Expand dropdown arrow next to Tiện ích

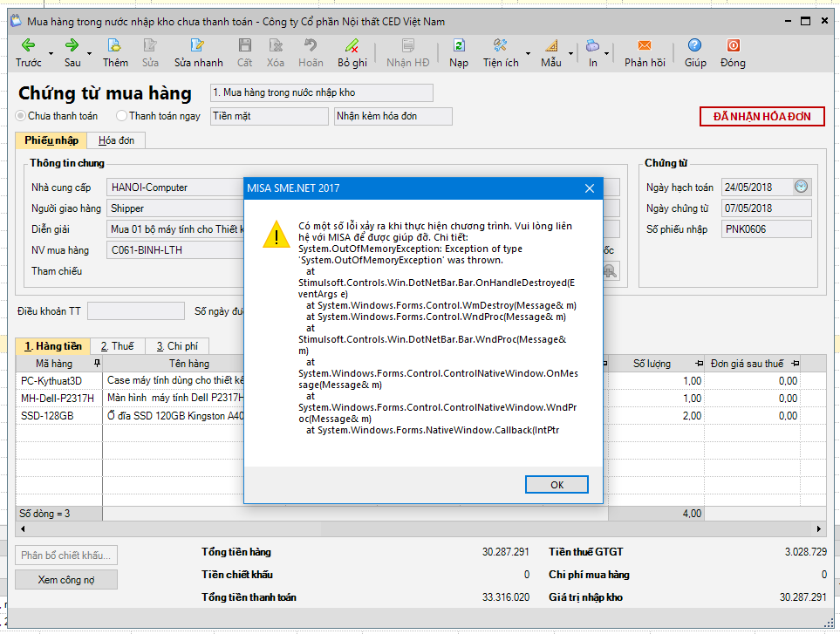pyautogui.click(x=528, y=53)
